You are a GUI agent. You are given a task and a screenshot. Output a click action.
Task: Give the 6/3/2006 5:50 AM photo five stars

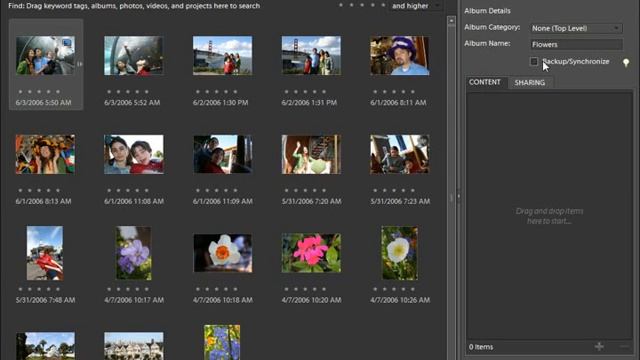(58, 91)
